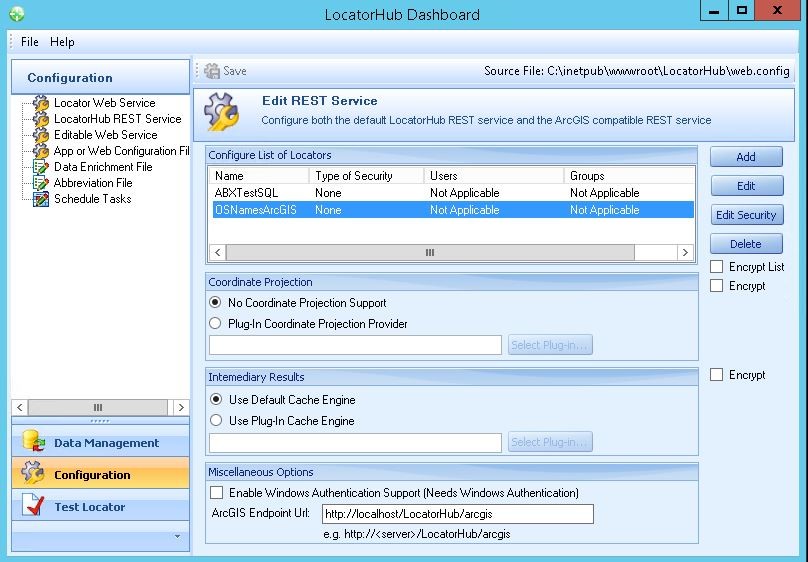Toggle the Encrypt checkbox below Encrypt List
The image size is (808, 562).
pyautogui.click(x=716, y=286)
